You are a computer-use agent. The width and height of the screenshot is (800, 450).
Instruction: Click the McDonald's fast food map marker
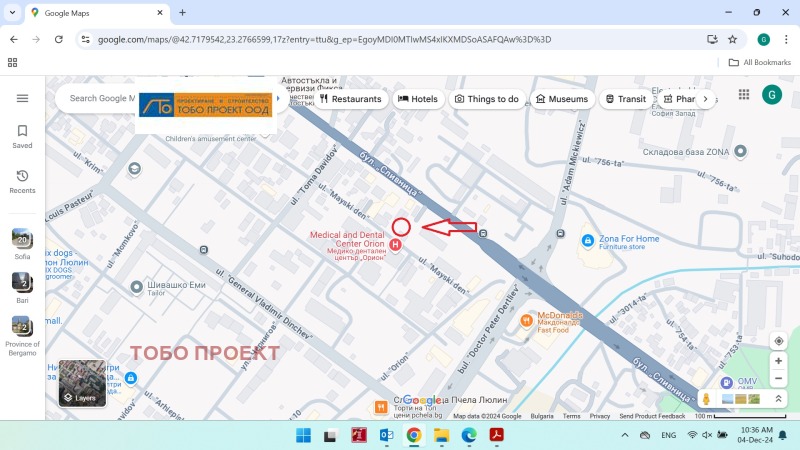click(x=526, y=320)
